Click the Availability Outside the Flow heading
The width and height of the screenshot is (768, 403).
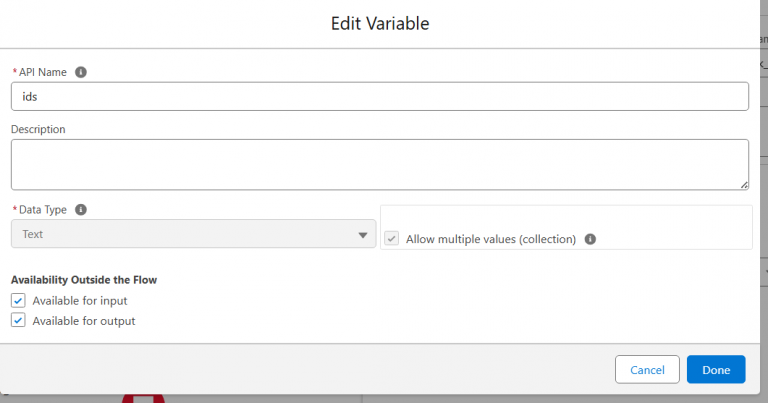pyautogui.click(x=84, y=279)
